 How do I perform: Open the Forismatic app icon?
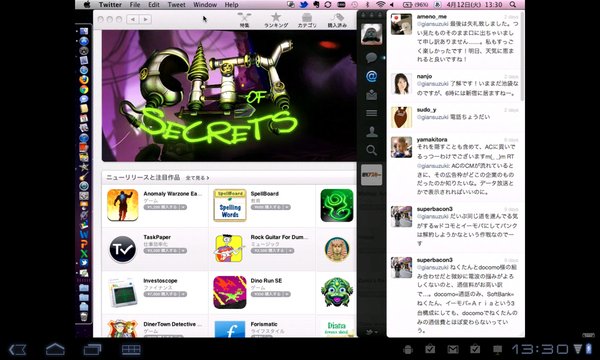(230, 329)
